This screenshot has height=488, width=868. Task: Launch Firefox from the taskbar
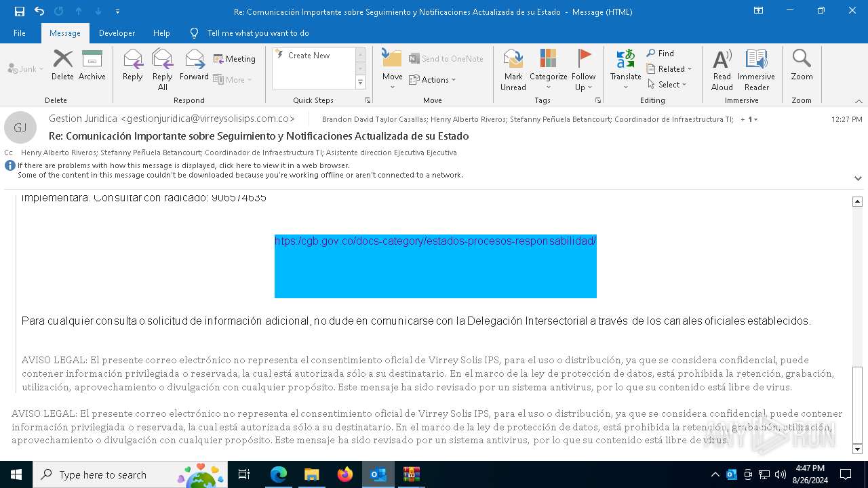[344, 474]
